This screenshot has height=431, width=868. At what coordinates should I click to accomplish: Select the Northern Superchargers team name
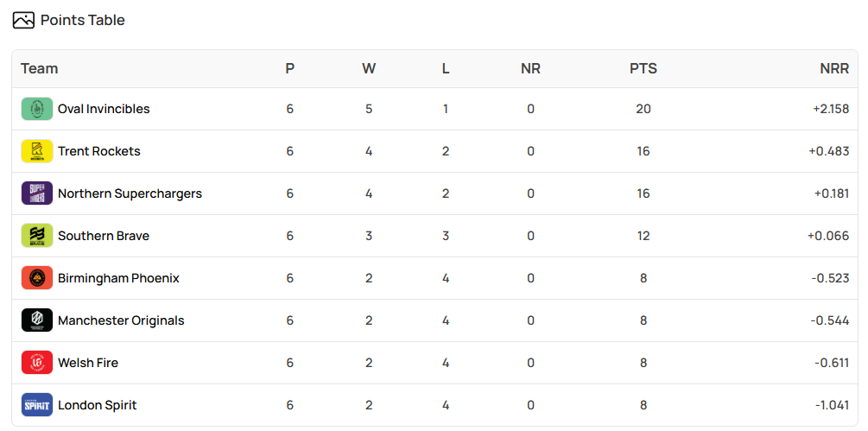130,193
